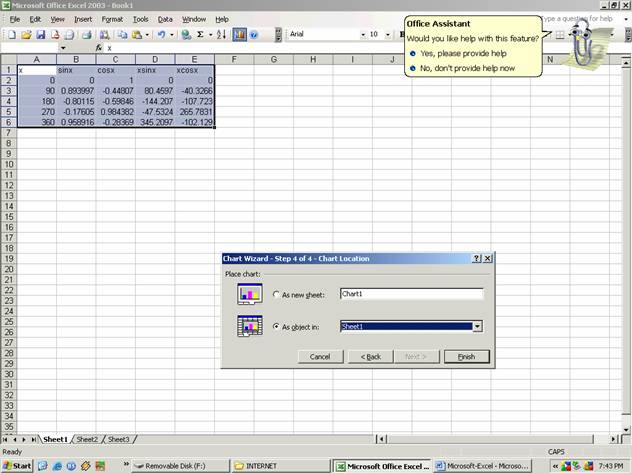The width and height of the screenshot is (632, 474).
Task: Click the Save floppy disk icon
Action: click(x=40, y=35)
